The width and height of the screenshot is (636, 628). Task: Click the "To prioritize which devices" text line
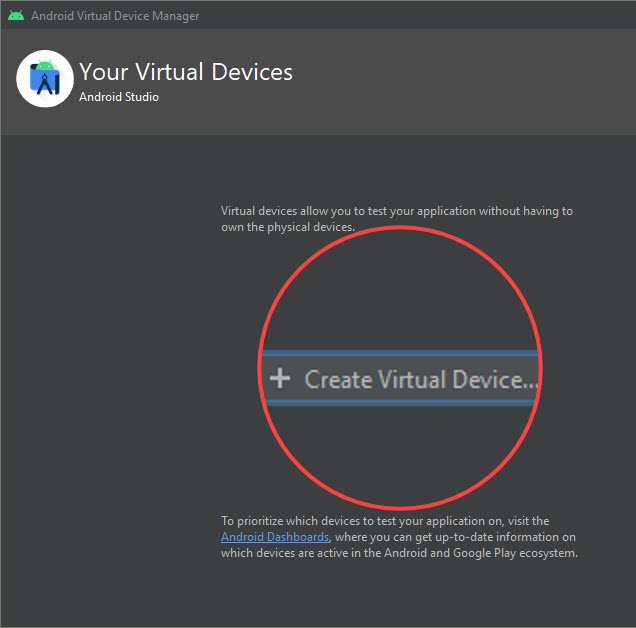(384, 521)
